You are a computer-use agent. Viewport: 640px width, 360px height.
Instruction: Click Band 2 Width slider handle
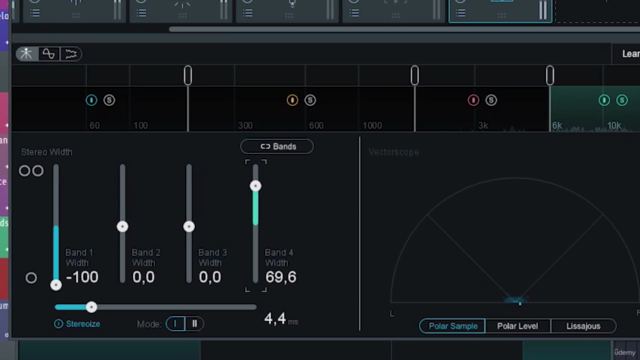[122, 227]
